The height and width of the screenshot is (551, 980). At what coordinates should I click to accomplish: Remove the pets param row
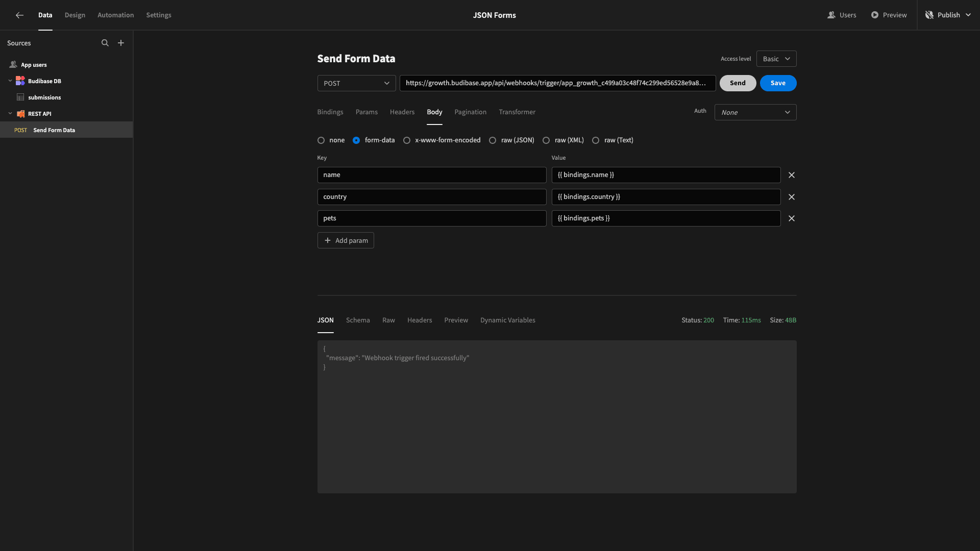[792, 218]
